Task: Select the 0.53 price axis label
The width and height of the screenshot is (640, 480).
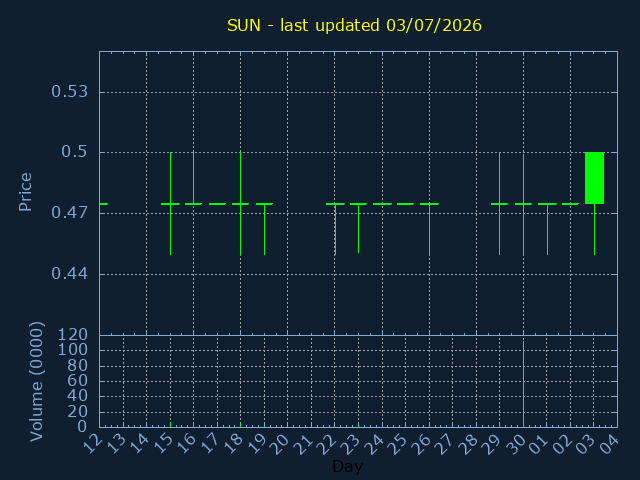Action: 69,91
